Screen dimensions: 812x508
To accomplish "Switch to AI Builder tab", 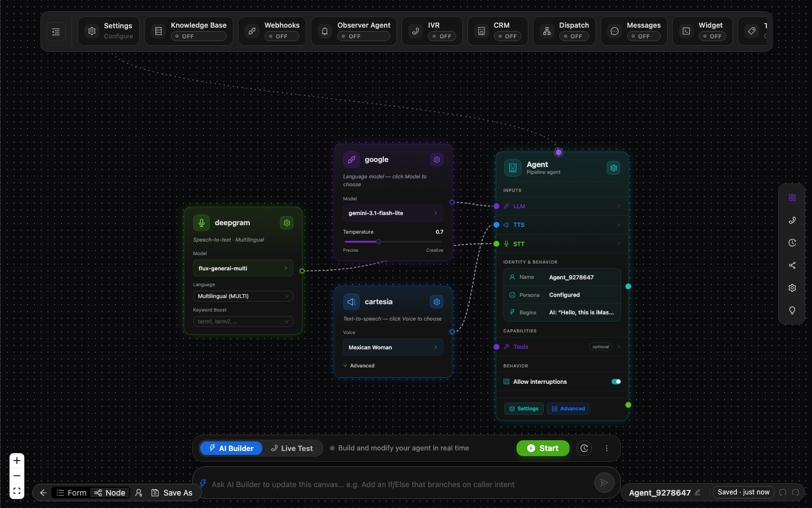I will (x=231, y=448).
